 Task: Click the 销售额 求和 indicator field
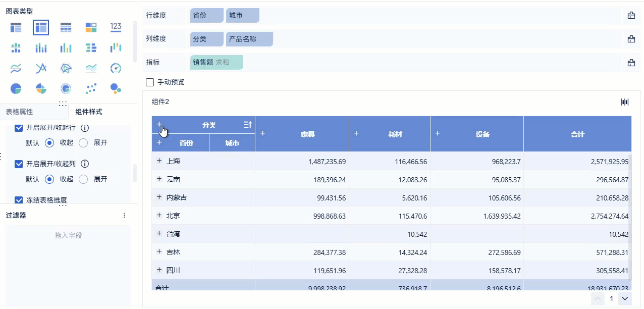tap(217, 62)
